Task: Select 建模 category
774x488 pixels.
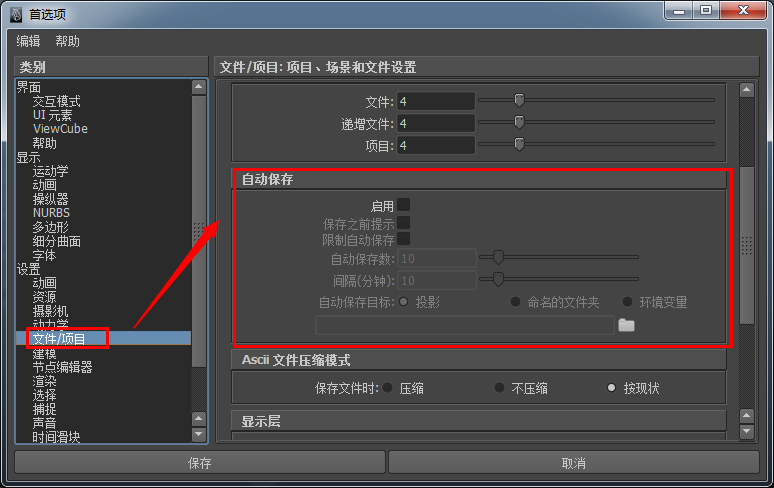Action: (44, 353)
